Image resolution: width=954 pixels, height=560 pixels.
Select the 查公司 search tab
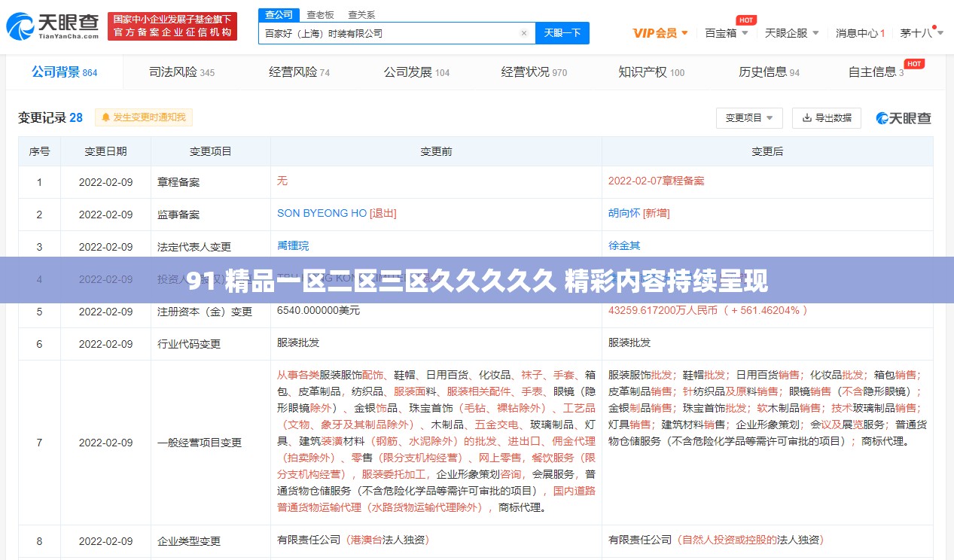click(x=279, y=14)
